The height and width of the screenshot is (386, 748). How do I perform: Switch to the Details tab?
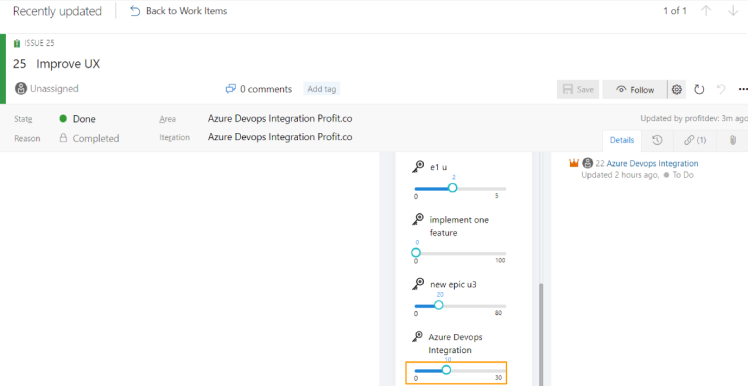point(622,140)
